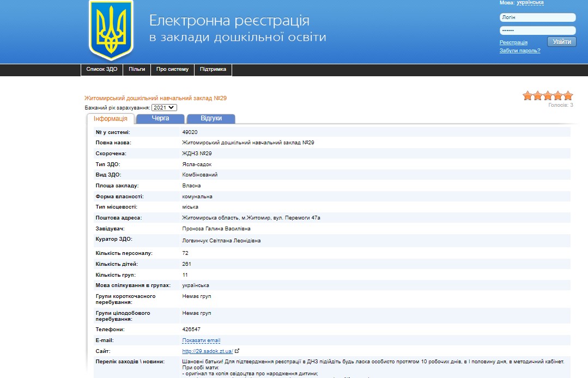
Task: Select type value Ясла-садок
Action: click(197, 164)
